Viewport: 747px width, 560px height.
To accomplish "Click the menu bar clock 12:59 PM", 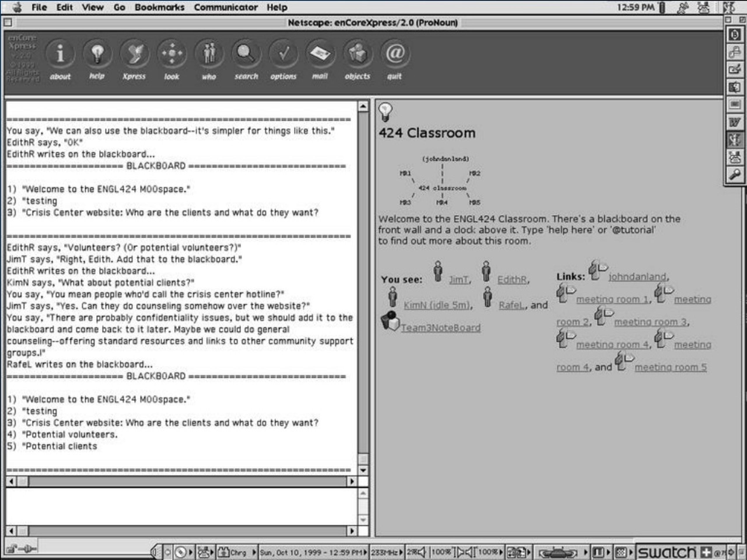I will [636, 7].
